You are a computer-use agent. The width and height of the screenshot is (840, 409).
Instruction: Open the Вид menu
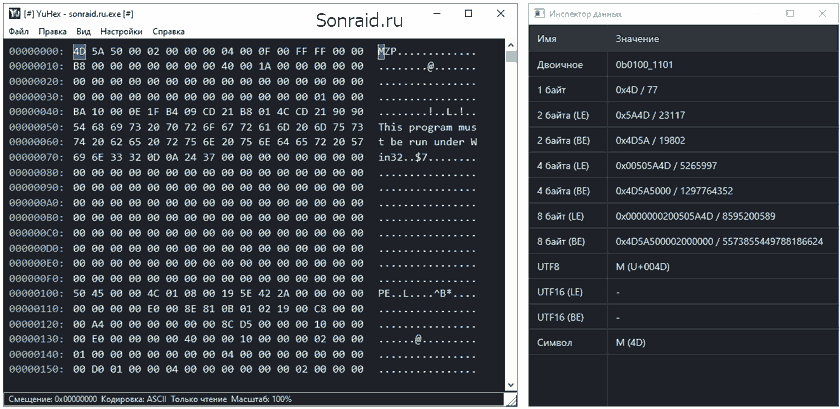(84, 32)
